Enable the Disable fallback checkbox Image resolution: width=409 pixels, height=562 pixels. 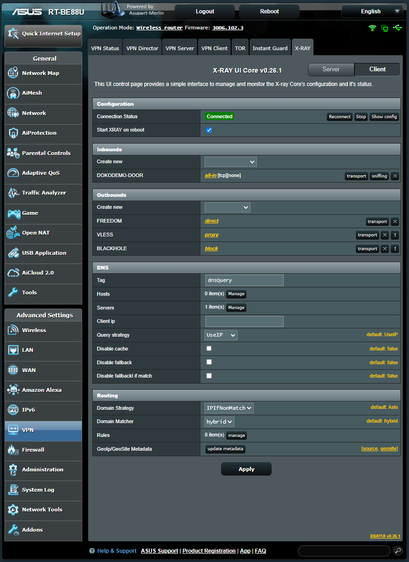click(209, 362)
